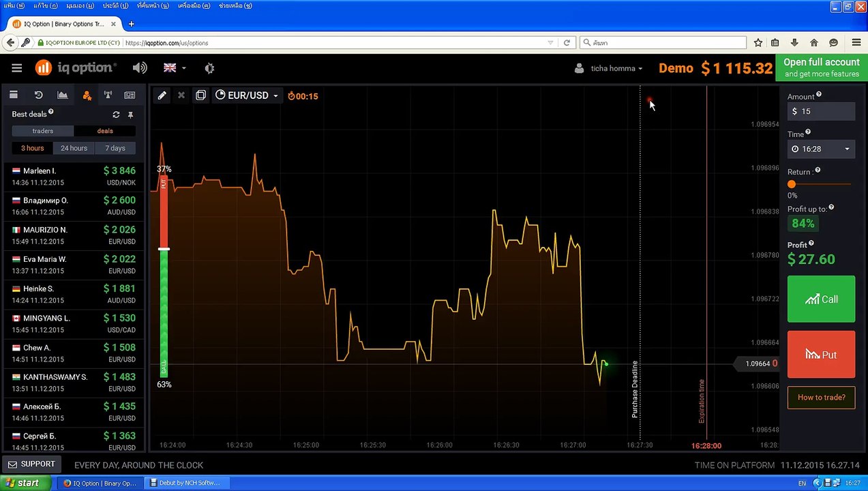
Task: Open a new browser tab
Action: point(131,24)
